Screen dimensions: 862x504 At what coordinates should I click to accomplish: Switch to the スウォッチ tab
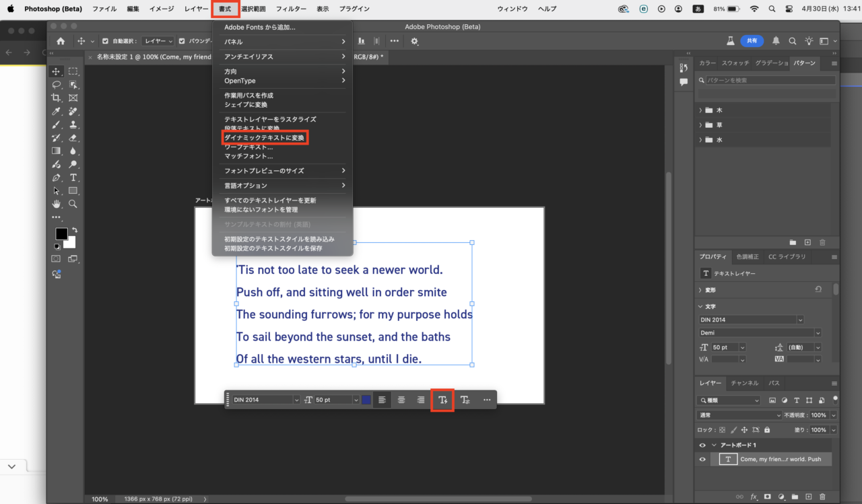coord(735,63)
